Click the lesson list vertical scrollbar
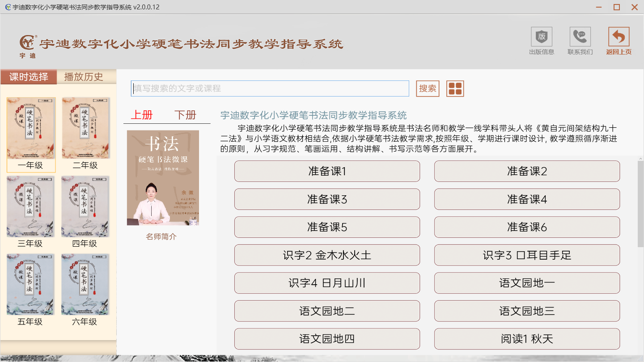The image size is (644, 362). [x=640, y=203]
